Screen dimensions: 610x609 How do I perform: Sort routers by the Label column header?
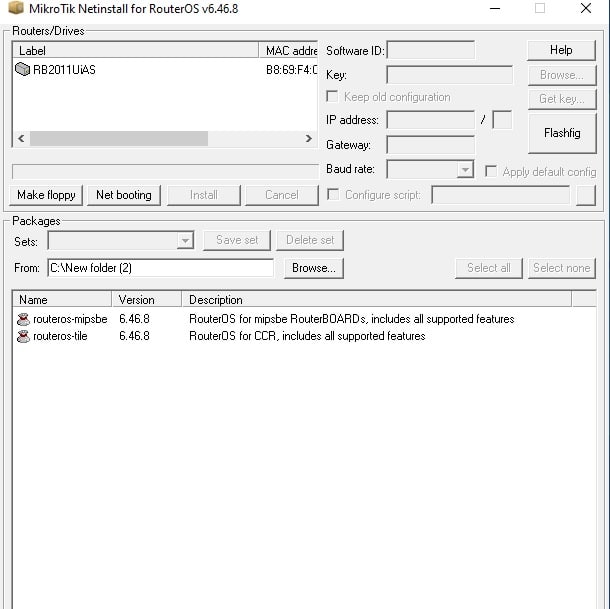[136, 51]
